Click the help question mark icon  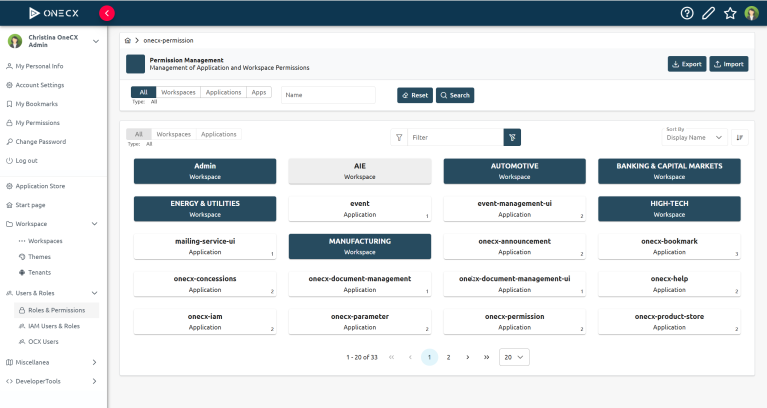pyautogui.click(x=687, y=13)
